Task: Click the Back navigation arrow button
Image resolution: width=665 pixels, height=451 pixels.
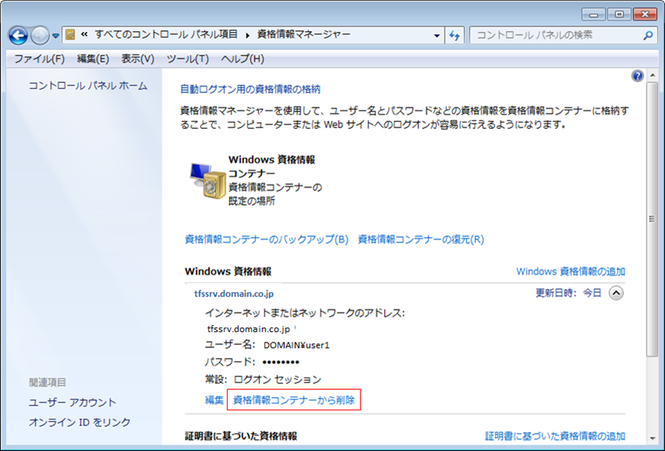Action: [x=18, y=36]
